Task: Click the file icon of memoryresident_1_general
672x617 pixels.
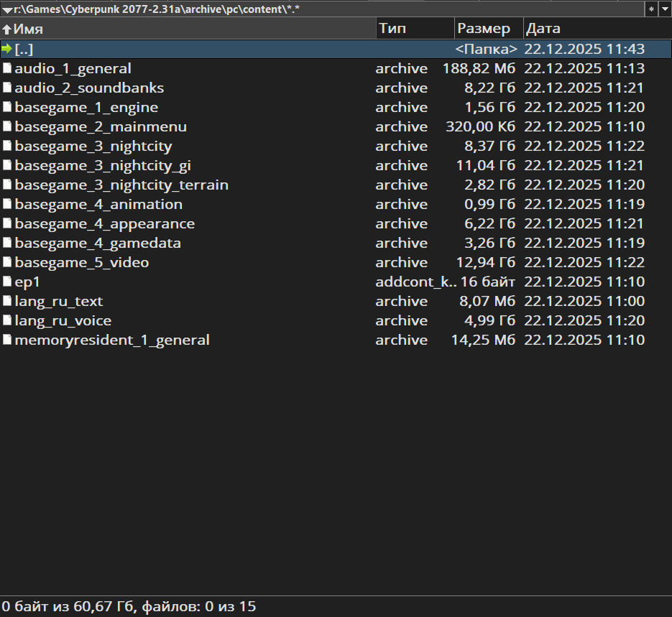Action: pos(7,340)
